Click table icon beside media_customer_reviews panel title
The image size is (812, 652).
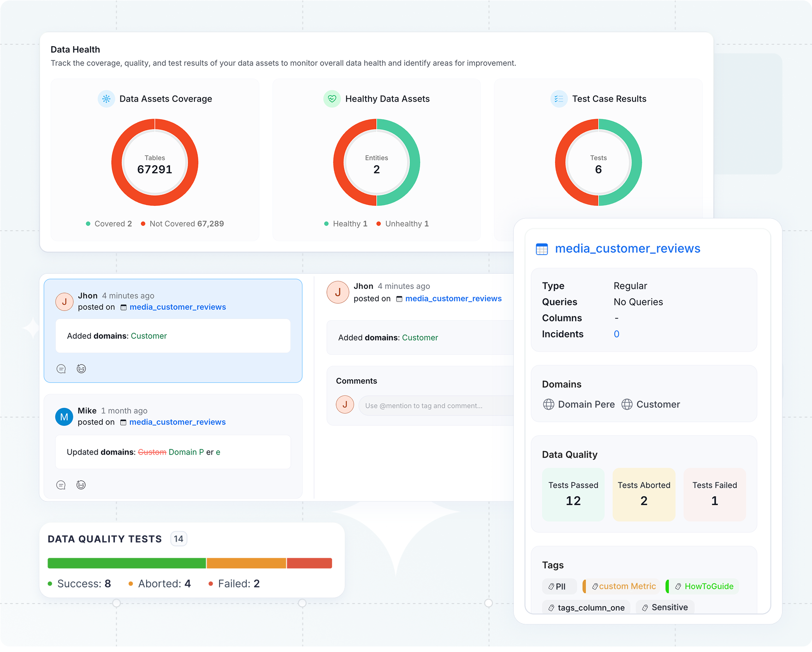tap(542, 249)
